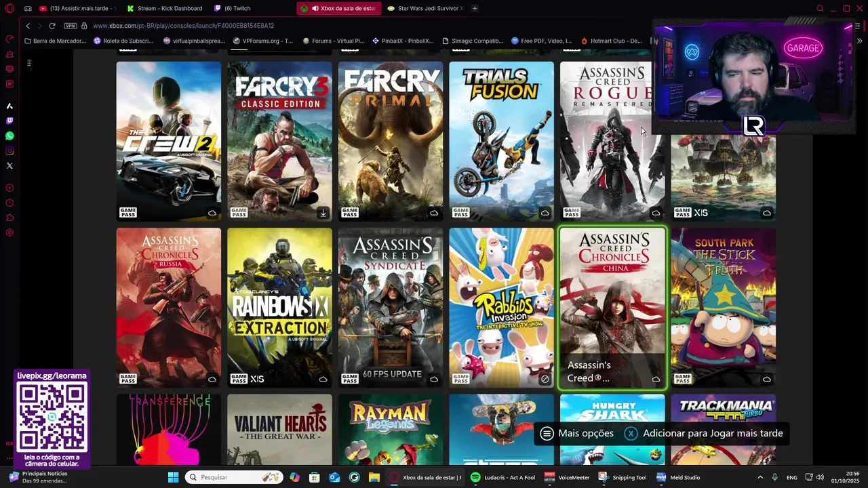Select The Crew 2 game tile

[x=168, y=141]
